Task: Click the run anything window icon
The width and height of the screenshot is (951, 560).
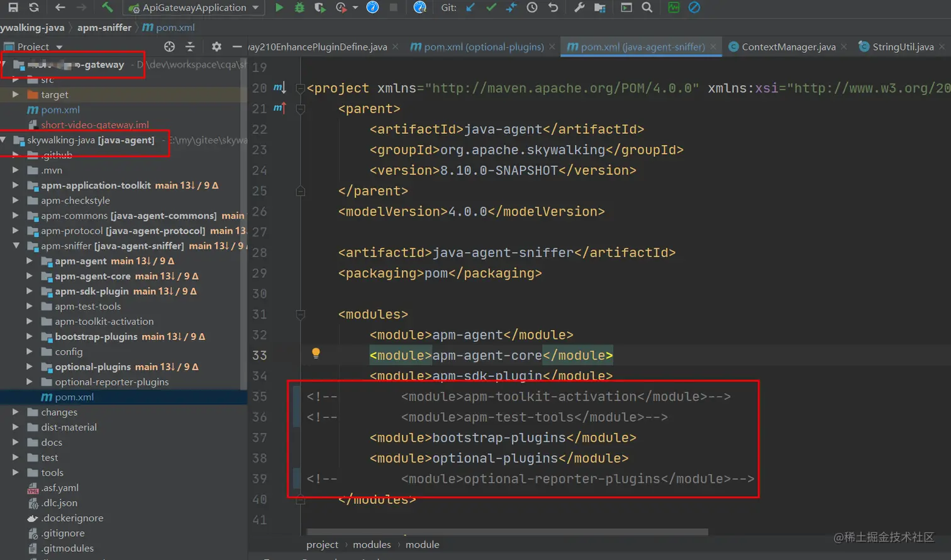Action: (x=626, y=8)
